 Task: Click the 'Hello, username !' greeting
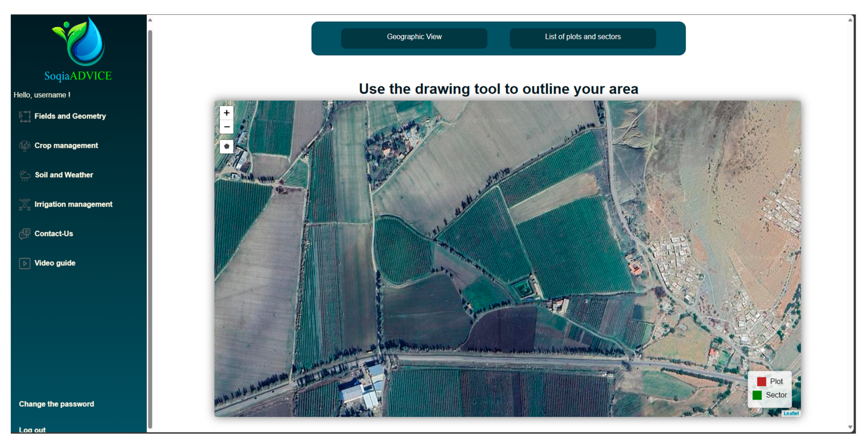(42, 95)
